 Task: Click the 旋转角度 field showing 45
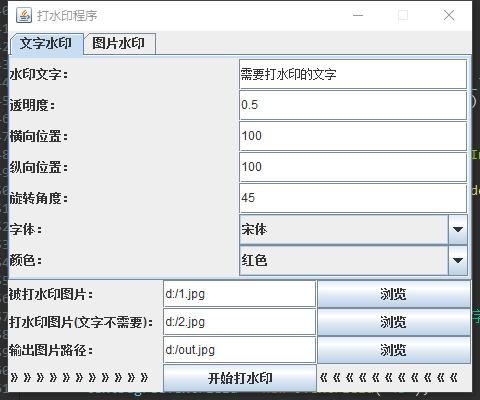[353, 198]
